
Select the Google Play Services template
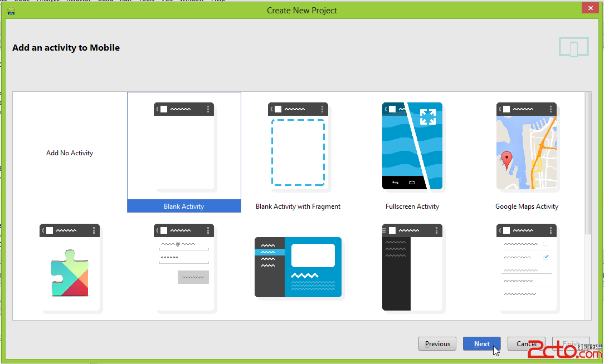[x=70, y=267]
